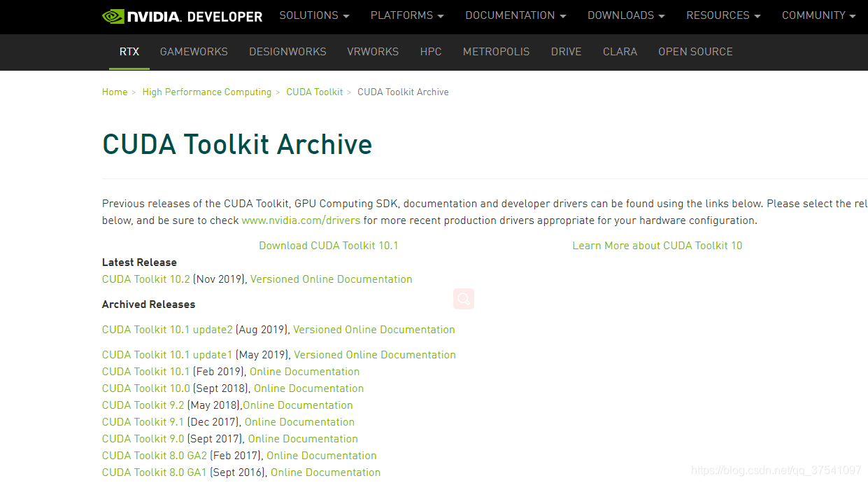Click CUDA Toolkit 10.1 update1 link

click(x=167, y=355)
